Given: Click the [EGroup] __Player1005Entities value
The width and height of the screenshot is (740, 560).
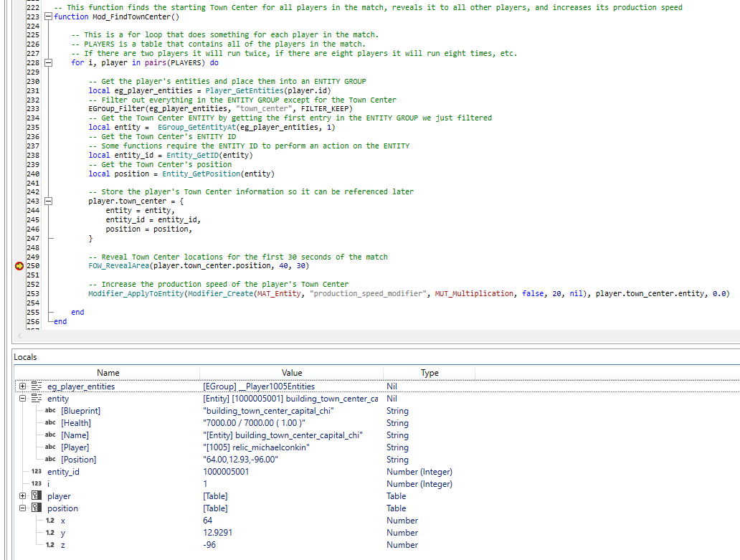Looking at the screenshot, I should pyautogui.click(x=259, y=386).
